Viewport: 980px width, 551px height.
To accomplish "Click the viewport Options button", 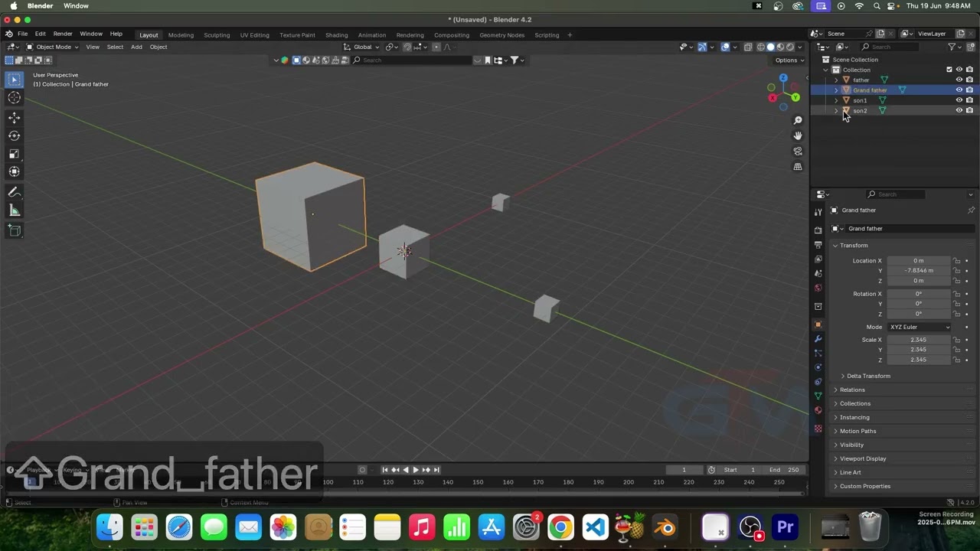I will tap(789, 60).
